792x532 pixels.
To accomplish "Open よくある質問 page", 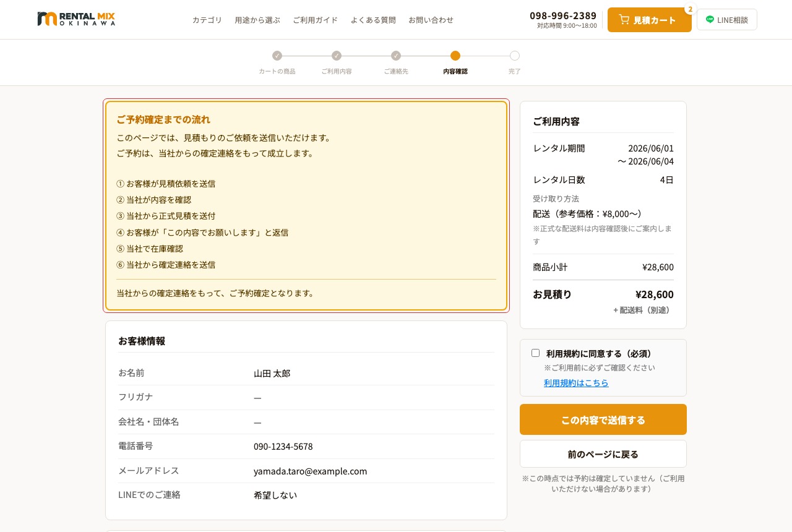I will tap(373, 20).
